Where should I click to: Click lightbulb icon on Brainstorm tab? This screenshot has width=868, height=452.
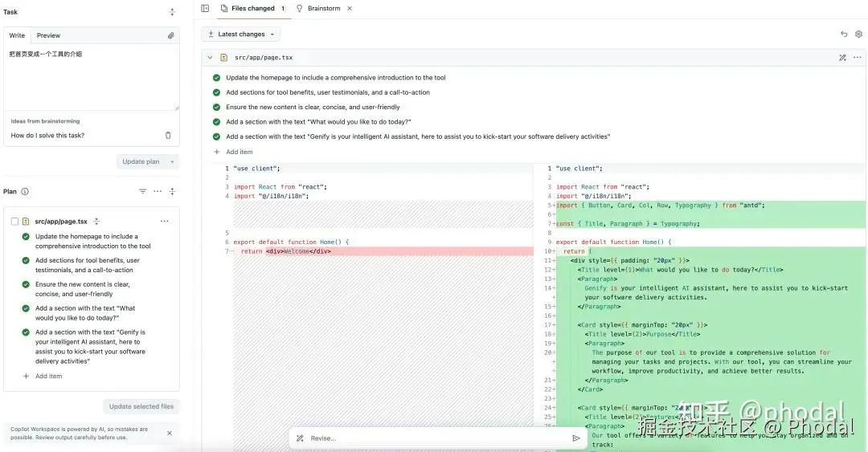pyautogui.click(x=300, y=8)
